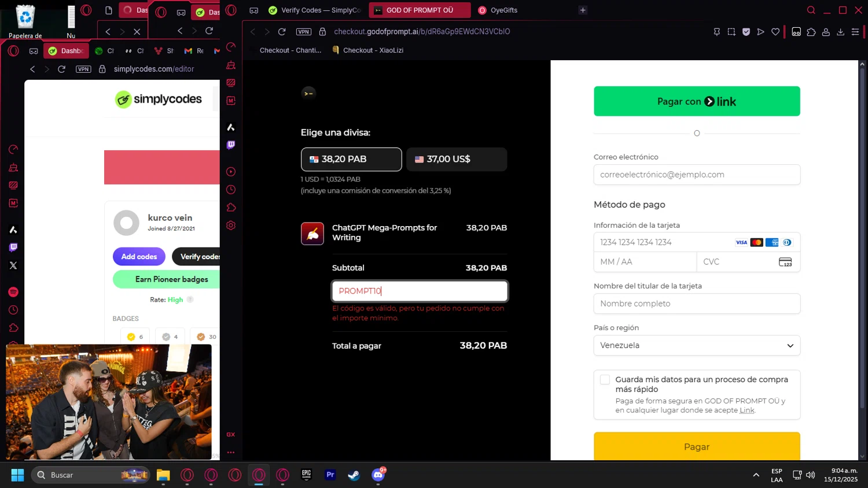
Task: Open GX Cleaner broom icon in front window sidebar
Action: click(231, 65)
